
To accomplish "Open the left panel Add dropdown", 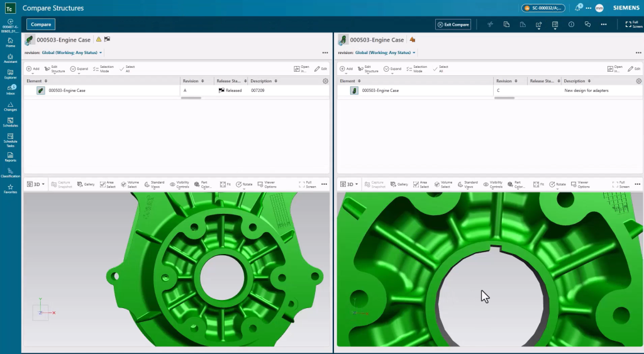I will click(x=33, y=69).
